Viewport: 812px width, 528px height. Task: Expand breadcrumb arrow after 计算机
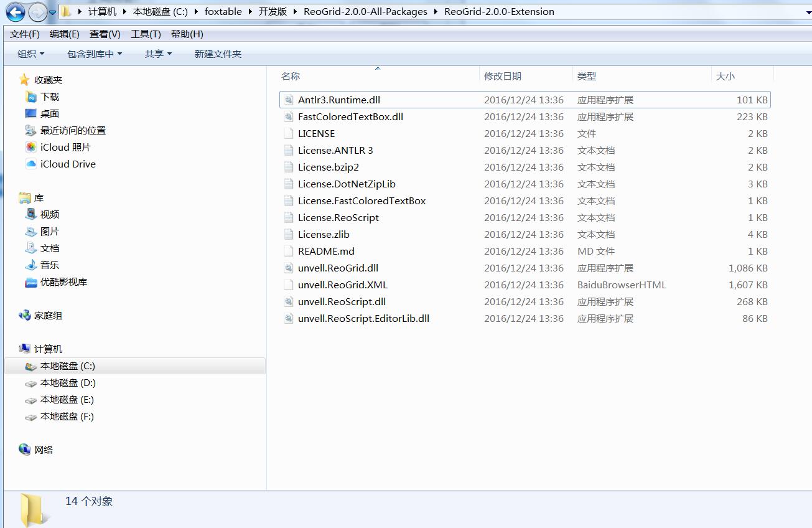click(x=124, y=12)
